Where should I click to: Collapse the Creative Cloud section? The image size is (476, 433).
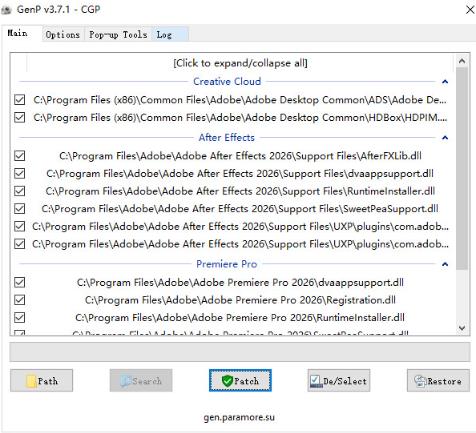tap(445, 82)
